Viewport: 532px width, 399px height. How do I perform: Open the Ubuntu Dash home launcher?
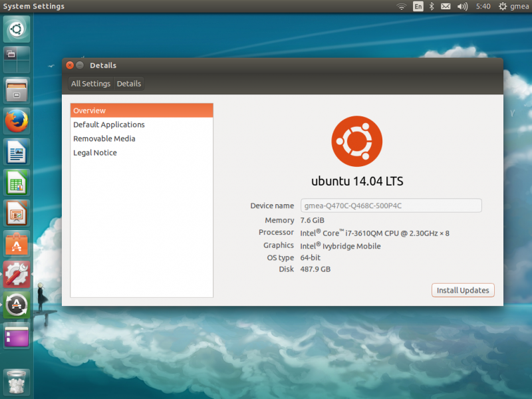(x=17, y=29)
